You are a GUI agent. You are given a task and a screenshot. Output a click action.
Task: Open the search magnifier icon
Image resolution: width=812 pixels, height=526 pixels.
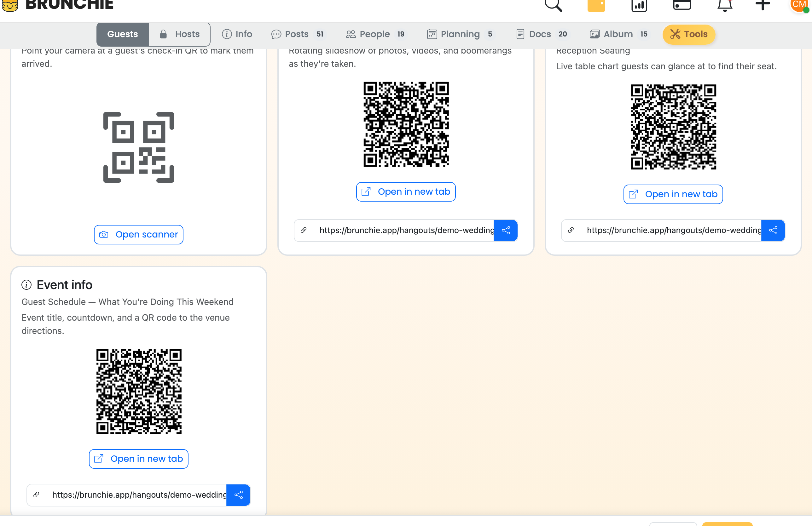553,5
